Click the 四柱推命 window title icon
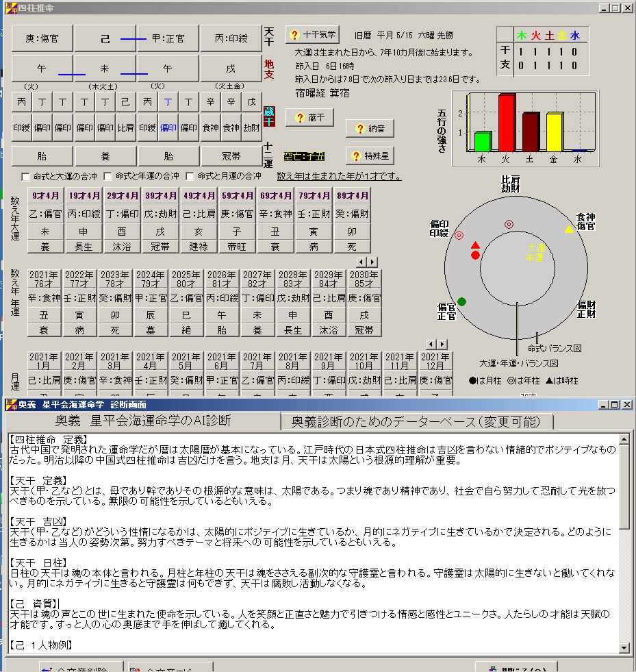This screenshot has height=672, width=636. 11,8
